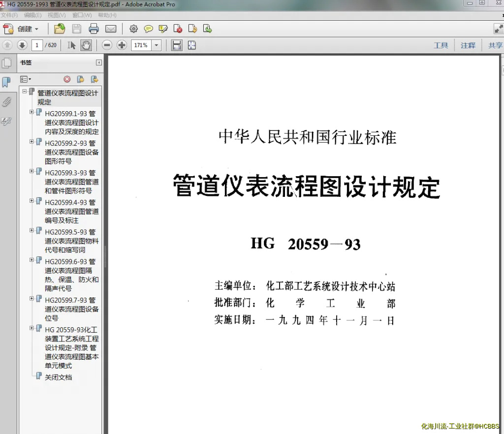
Task: Toggle the page thumbnails panel
Action: [6, 63]
